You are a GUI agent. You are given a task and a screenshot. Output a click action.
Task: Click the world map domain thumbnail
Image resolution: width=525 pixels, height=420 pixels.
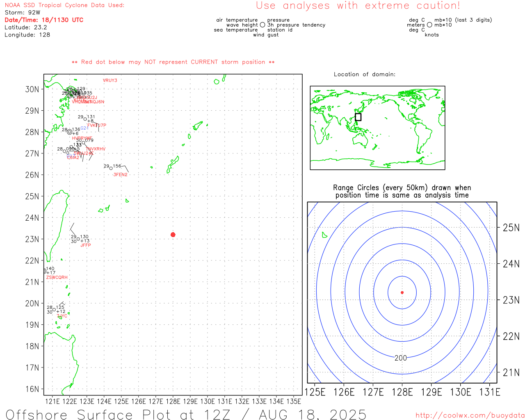377,128
